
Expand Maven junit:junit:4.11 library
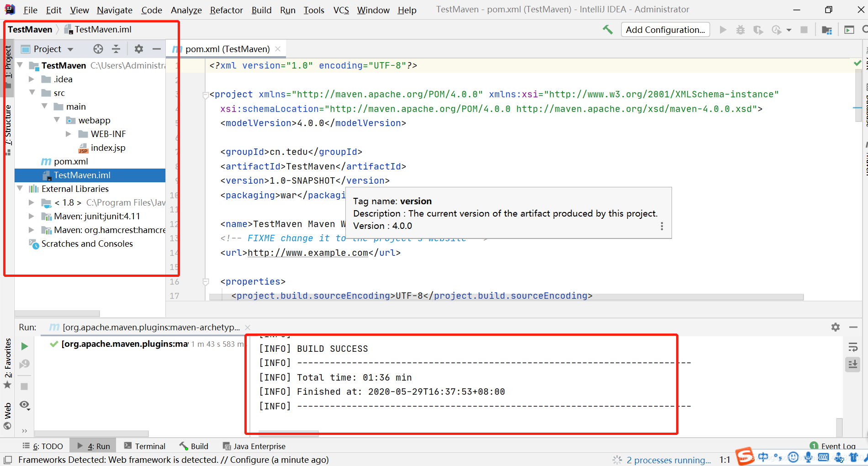pyautogui.click(x=32, y=216)
